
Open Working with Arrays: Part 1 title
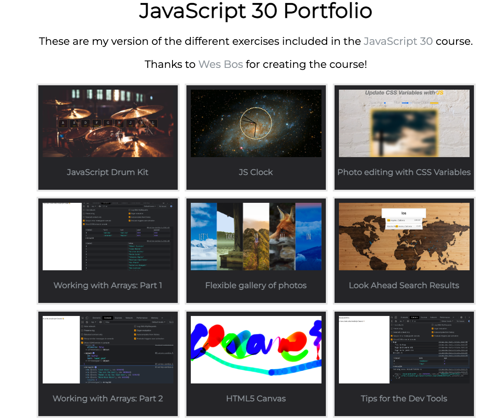click(x=108, y=286)
